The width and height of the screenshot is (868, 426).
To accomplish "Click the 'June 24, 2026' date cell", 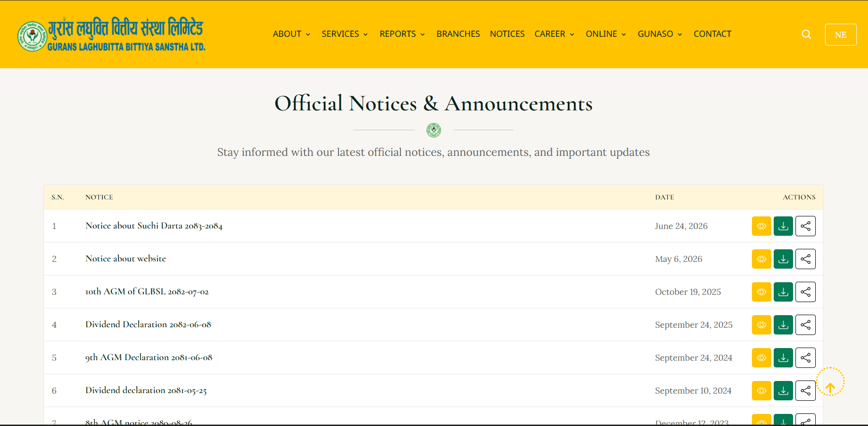I will pos(681,226).
